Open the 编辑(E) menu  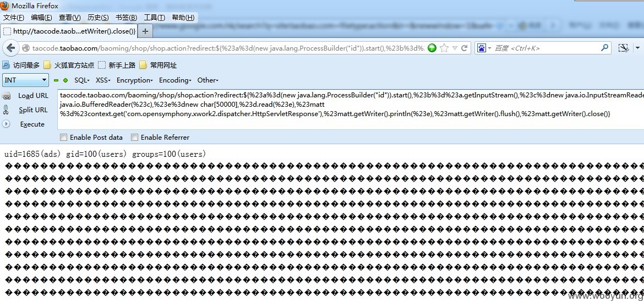tap(41, 17)
